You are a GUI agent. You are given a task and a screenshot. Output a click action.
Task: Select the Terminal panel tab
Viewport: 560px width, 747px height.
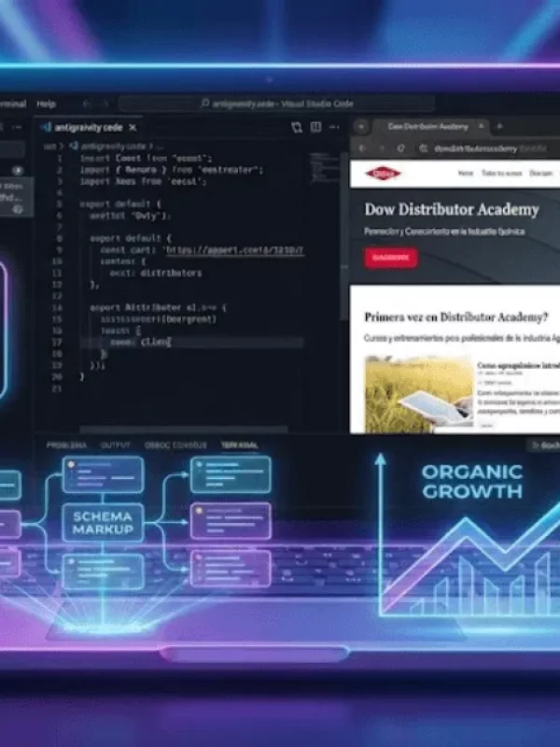click(240, 445)
